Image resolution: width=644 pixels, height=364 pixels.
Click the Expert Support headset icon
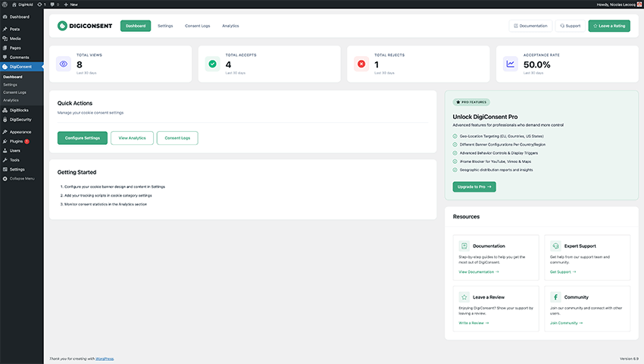(555, 246)
